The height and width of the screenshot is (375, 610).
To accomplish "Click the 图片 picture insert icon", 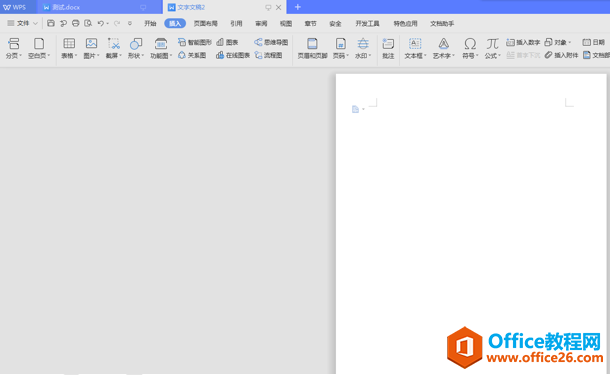I will pyautogui.click(x=91, y=44).
